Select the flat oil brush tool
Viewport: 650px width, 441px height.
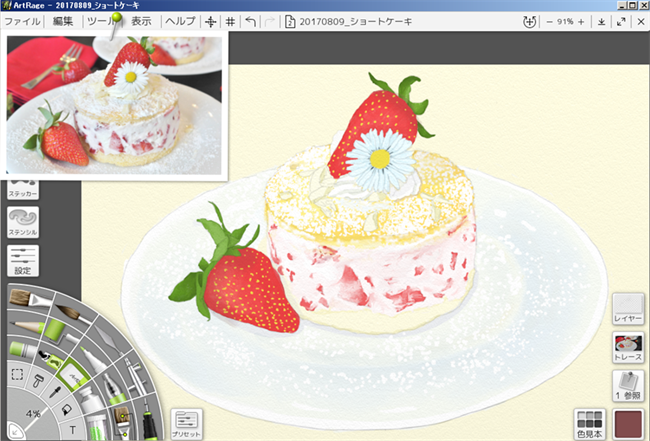click(28, 298)
